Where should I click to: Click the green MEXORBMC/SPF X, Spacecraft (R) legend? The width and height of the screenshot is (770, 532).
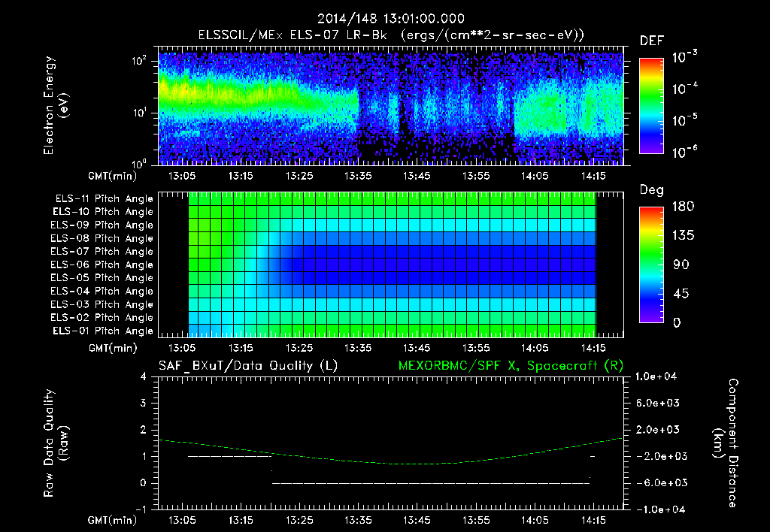point(511,366)
